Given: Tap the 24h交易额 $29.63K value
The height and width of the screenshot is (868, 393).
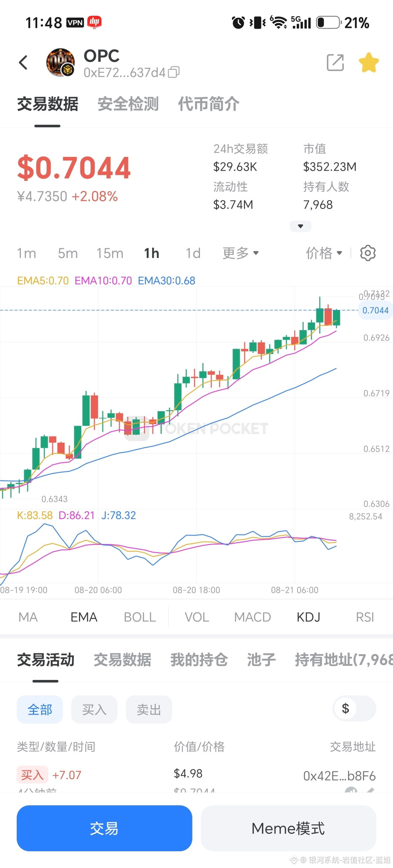Looking at the screenshot, I should (235, 167).
